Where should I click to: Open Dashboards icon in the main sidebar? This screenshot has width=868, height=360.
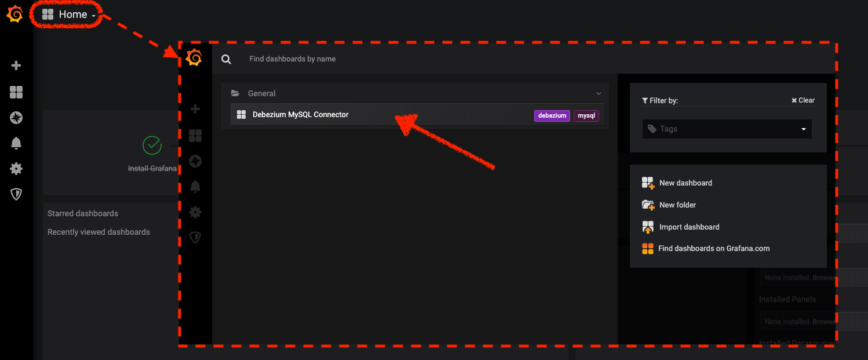coord(16,92)
